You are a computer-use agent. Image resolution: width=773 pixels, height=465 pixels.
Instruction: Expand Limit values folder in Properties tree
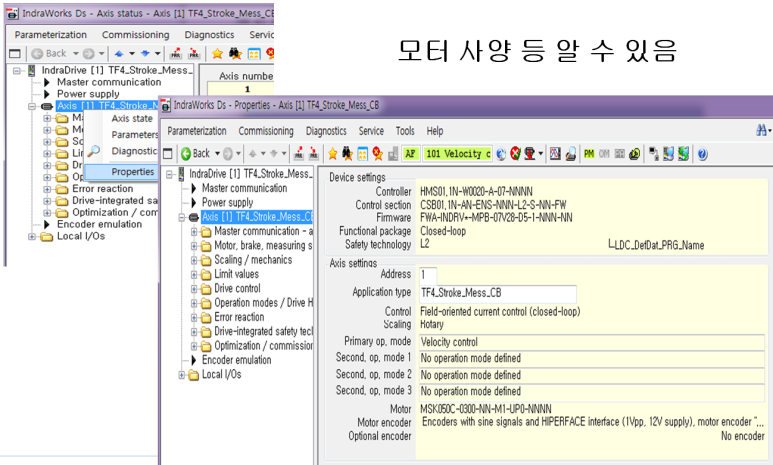click(194, 275)
